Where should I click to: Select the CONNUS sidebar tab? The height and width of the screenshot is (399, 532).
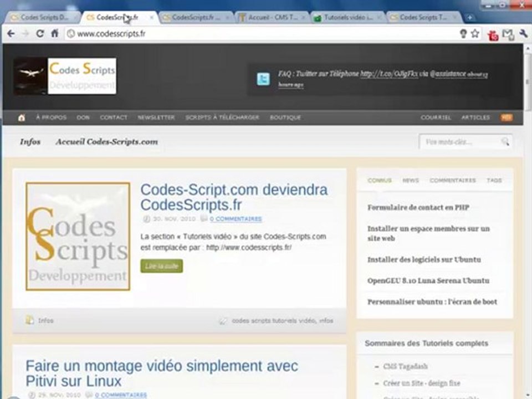click(x=380, y=181)
